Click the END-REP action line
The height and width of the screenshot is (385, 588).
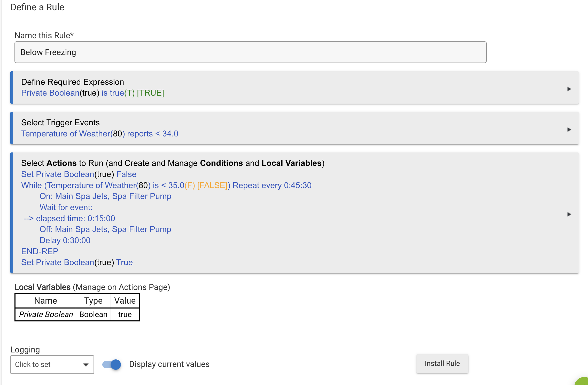(40, 251)
